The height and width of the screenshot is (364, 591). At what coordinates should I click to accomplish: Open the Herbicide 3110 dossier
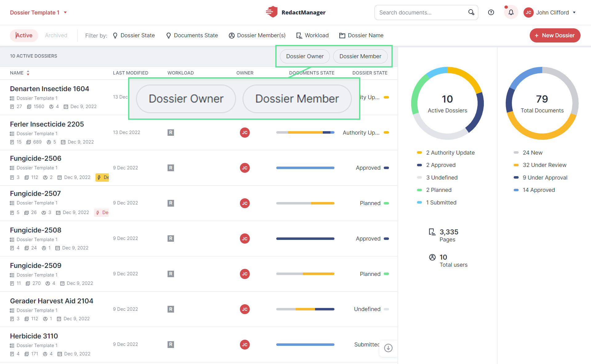pos(34,336)
